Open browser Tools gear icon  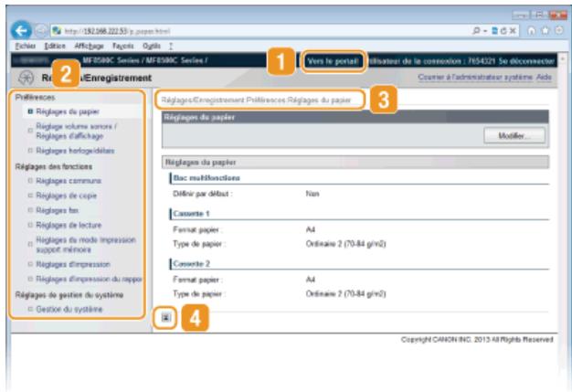(x=559, y=31)
